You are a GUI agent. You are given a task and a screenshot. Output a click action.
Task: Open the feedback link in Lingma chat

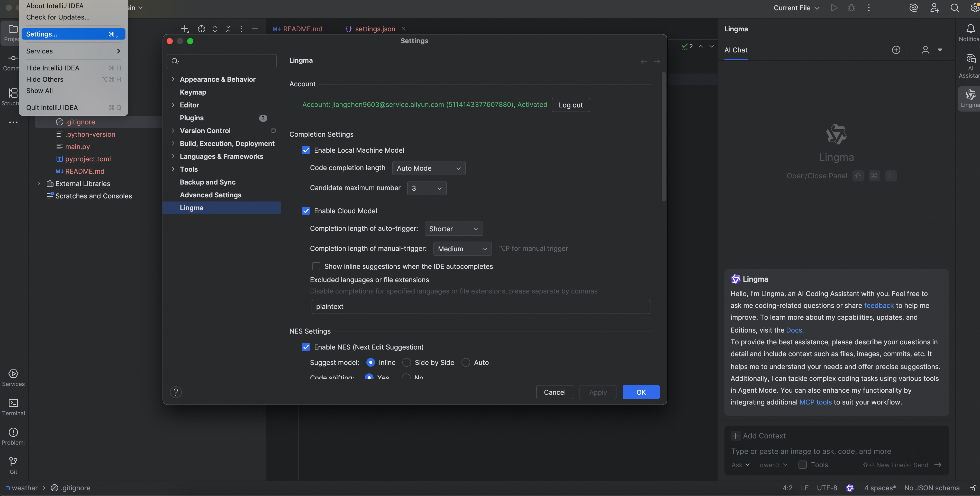click(878, 305)
